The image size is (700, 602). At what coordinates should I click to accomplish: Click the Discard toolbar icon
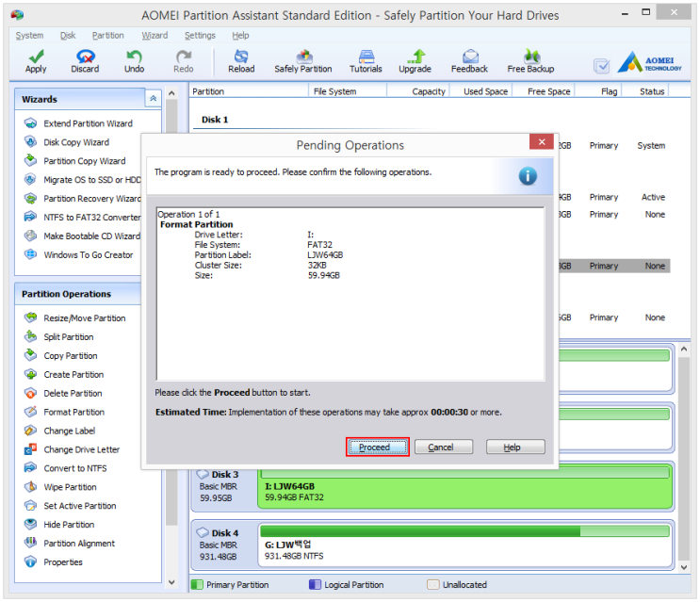pos(85,57)
